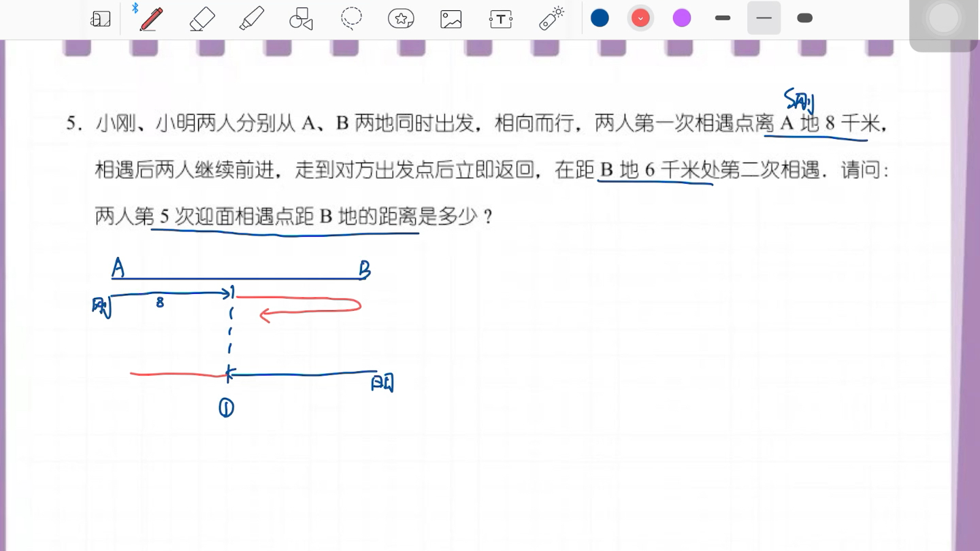Select the Lasso selection tool

click(x=351, y=18)
